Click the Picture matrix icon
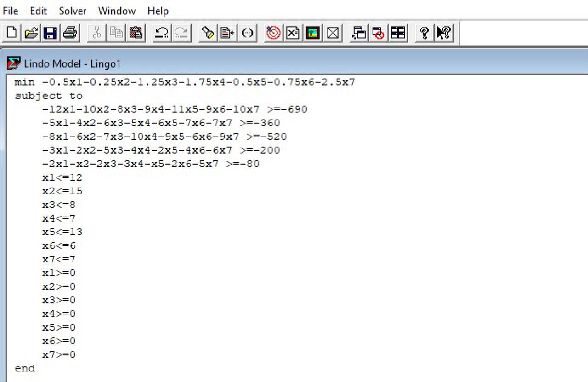 pyautogui.click(x=313, y=33)
